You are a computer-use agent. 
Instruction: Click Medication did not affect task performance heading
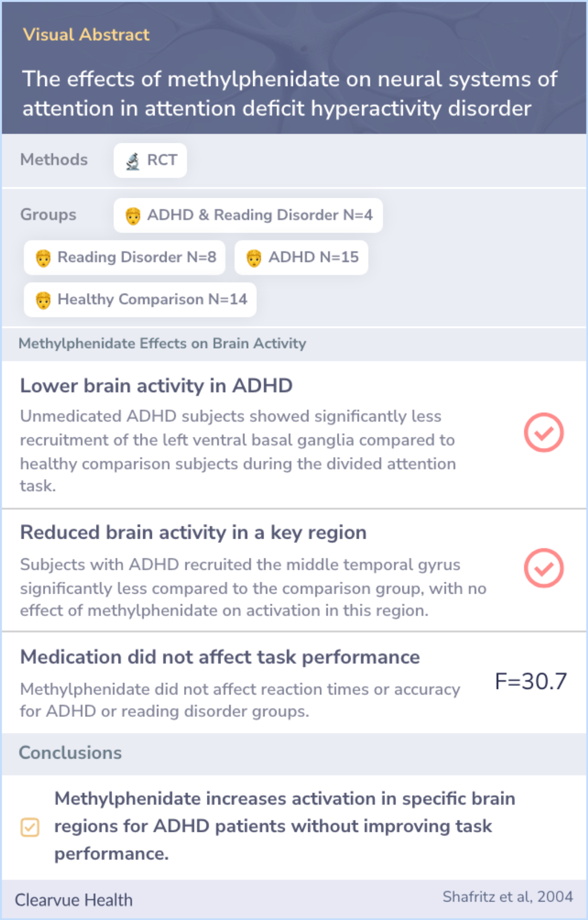[x=220, y=657]
